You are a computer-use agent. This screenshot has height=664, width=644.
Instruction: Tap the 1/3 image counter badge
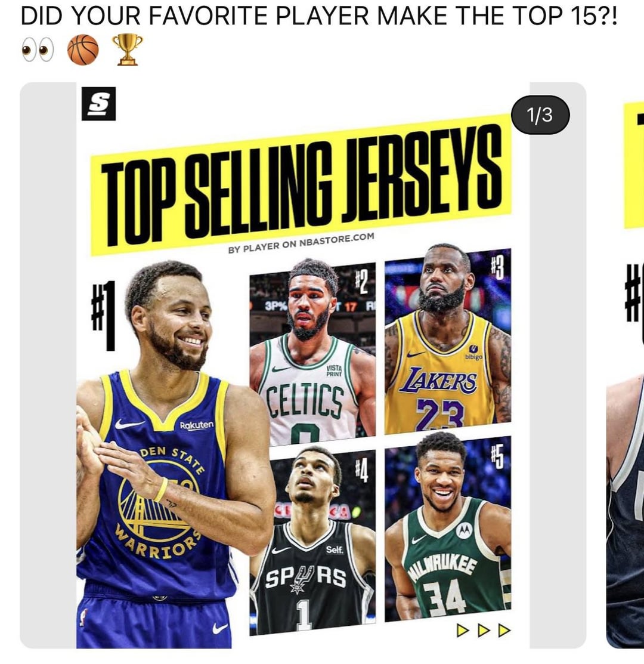pyautogui.click(x=540, y=115)
